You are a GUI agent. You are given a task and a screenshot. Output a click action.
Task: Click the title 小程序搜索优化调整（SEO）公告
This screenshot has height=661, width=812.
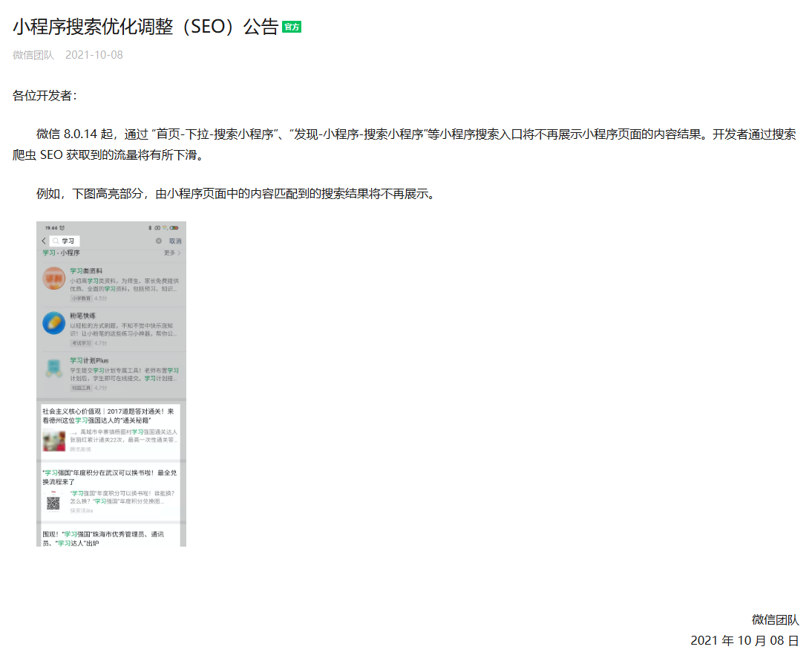pyautogui.click(x=145, y=27)
